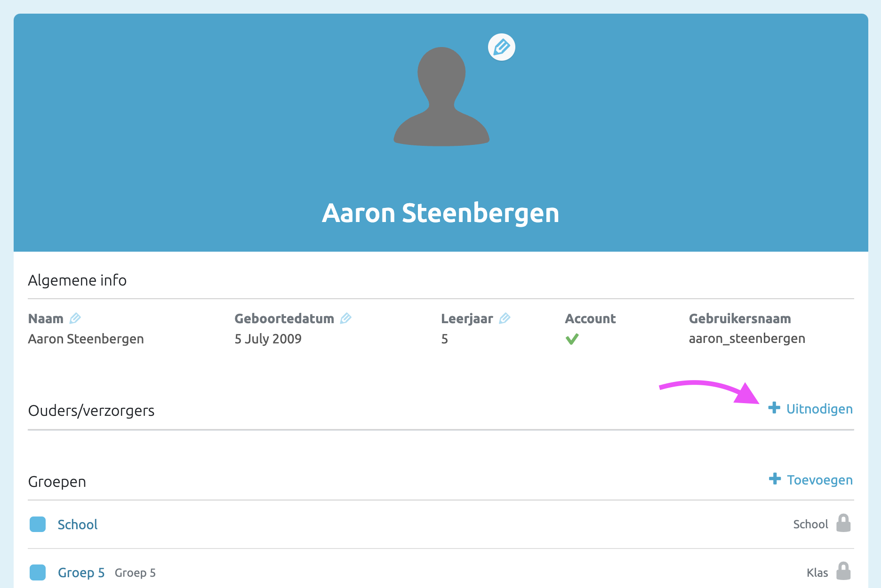Click the green Account checkmark
The width and height of the screenshot is (881, 588).
(572, 339)
